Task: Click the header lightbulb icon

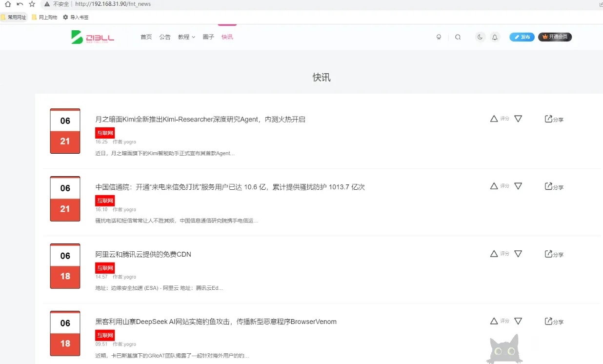Action: (439, 37)
